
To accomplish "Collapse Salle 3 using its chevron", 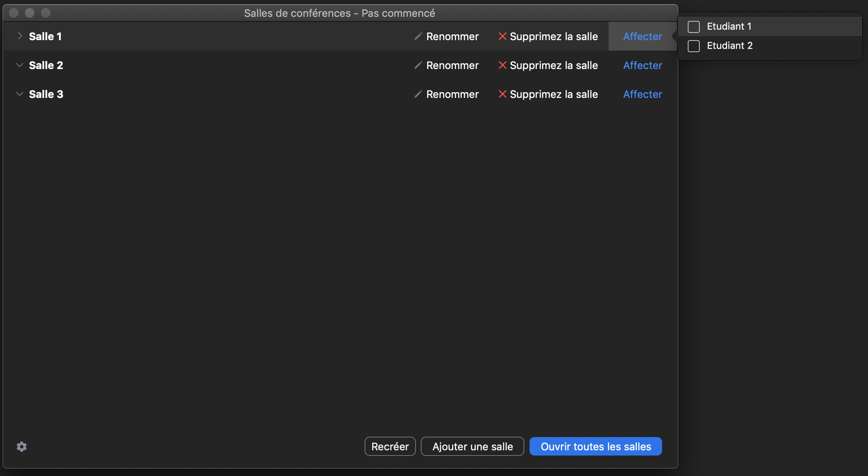I will click(x=20, y=94).
